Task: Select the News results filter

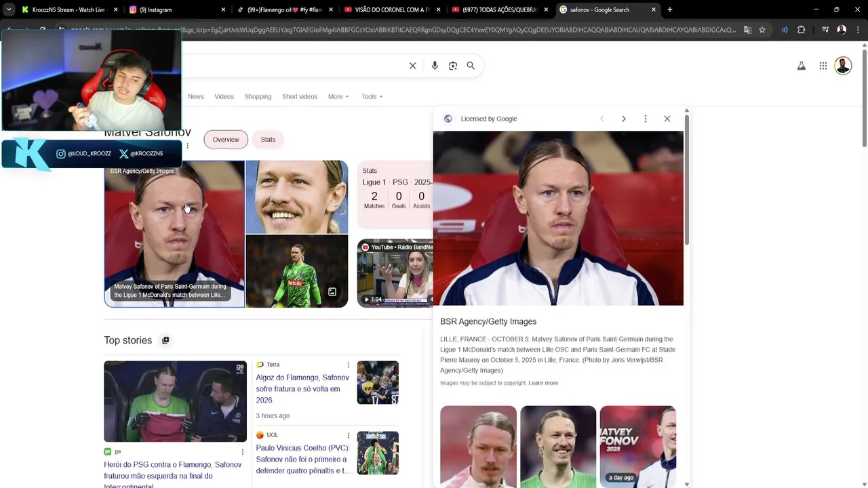Action: tap(196, 96)
